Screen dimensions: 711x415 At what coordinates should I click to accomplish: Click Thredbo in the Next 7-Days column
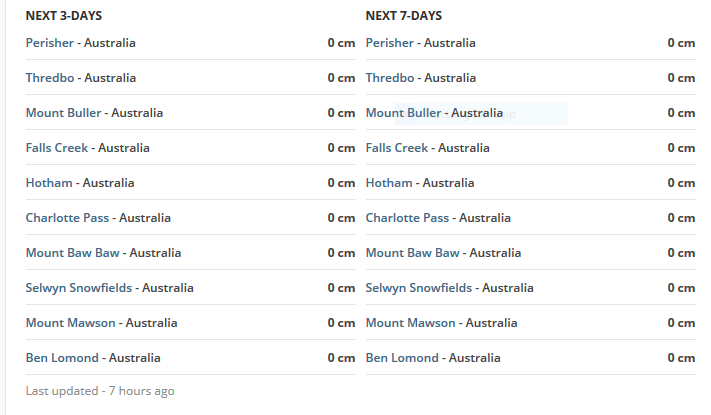pyautogui.click(x=392, y=78)
